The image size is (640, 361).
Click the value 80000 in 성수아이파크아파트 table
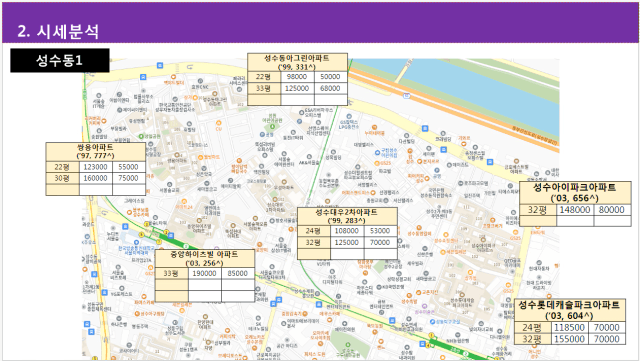pos(612,209)
